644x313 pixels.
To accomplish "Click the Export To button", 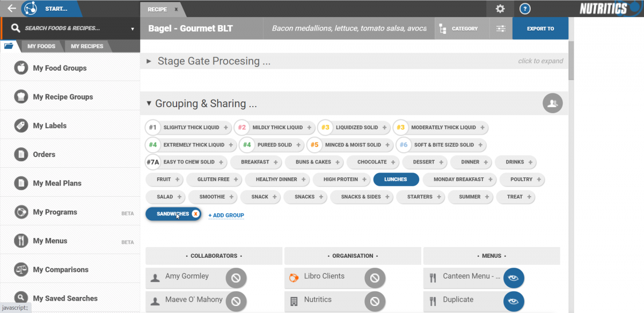I will (540, 28).
